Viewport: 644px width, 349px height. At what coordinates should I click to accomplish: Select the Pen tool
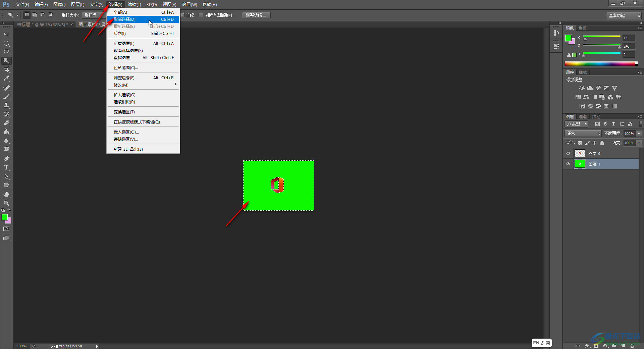(6, 159)
